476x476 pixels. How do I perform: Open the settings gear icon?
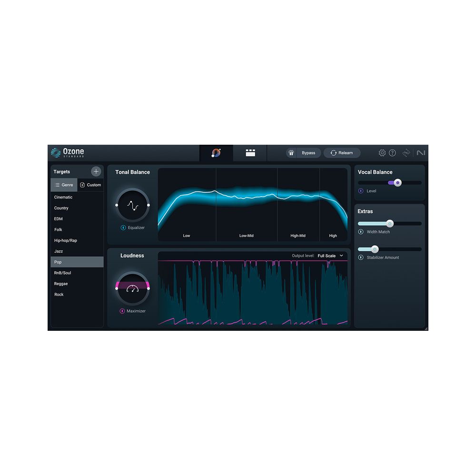click(382, 152)
